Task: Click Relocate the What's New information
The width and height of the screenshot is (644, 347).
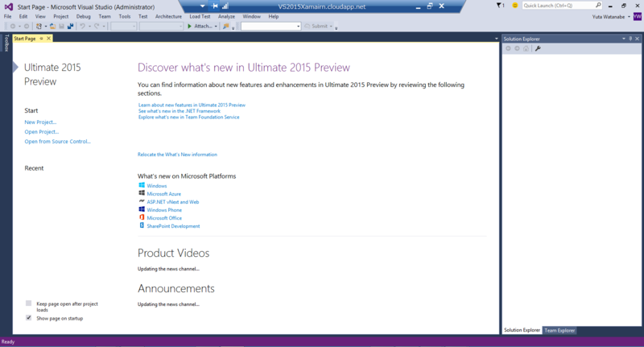Action: 177,155
